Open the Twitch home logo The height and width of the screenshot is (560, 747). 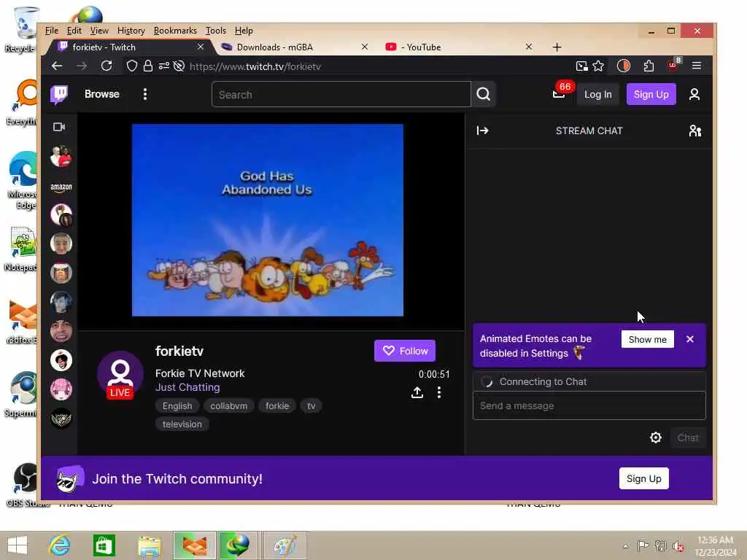tap(59, 94)
